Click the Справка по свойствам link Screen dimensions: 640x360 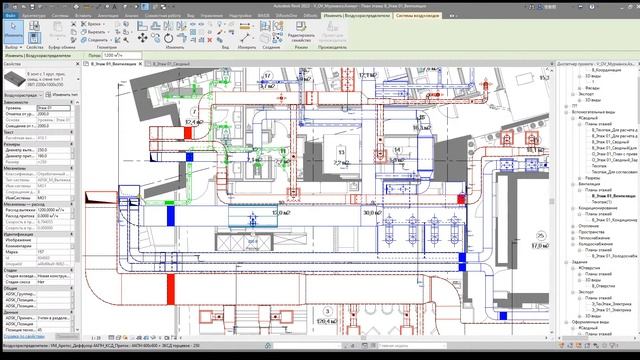pyautogui.click(x=24, y=337)
